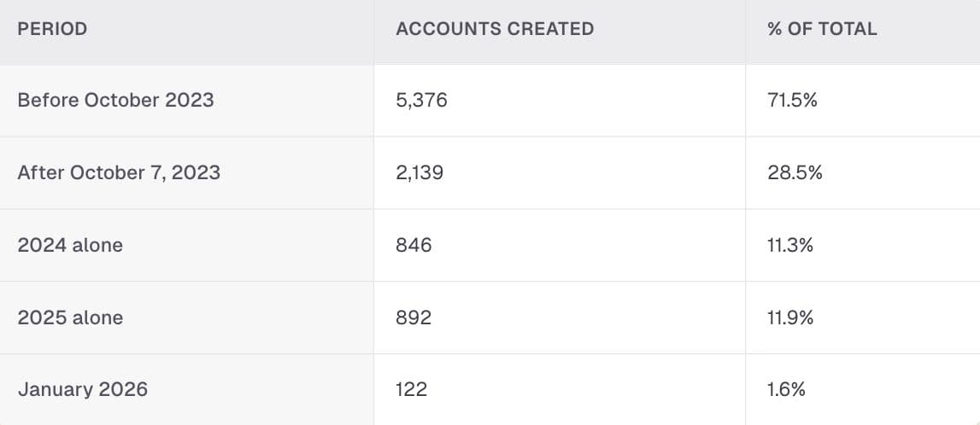This screenshot has height=425, width=980.
Task: Click the 1.6% percentage cell
Action: 786,389
